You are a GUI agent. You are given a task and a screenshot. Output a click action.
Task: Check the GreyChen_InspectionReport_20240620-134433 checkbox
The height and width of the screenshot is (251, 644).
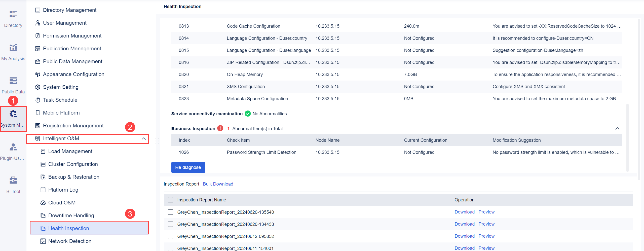tap(171, 224)
